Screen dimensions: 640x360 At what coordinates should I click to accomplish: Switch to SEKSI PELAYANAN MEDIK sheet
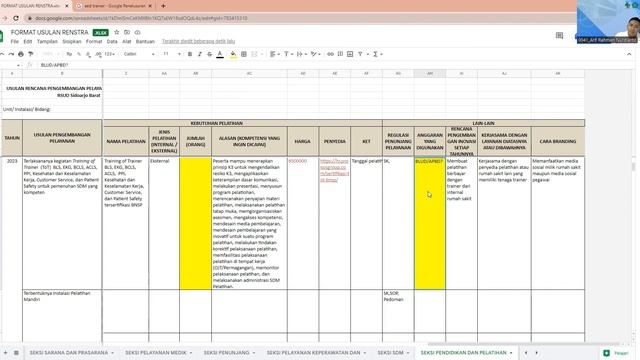point(156,353)
